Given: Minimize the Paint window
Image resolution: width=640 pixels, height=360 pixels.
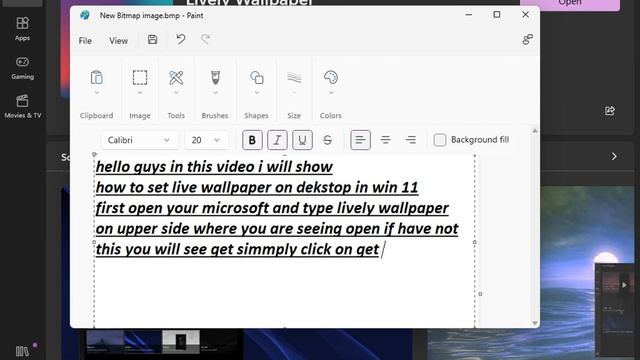Looking at the screenshot, I should pyautogui.click(x=469, y=15).
